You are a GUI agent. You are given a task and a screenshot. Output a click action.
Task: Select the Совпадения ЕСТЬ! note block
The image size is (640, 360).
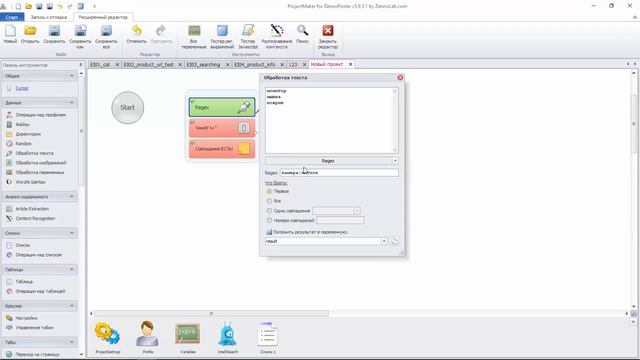(222, 149)
